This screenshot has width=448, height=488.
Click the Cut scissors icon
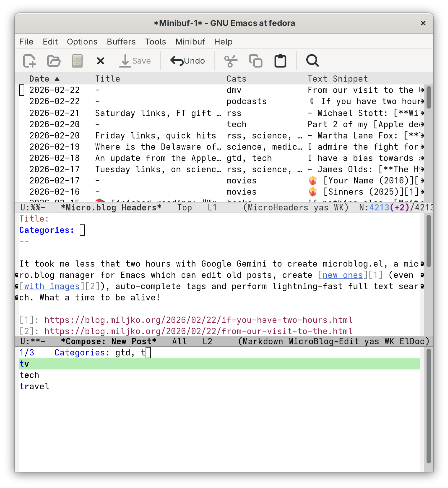coord(230,61)
